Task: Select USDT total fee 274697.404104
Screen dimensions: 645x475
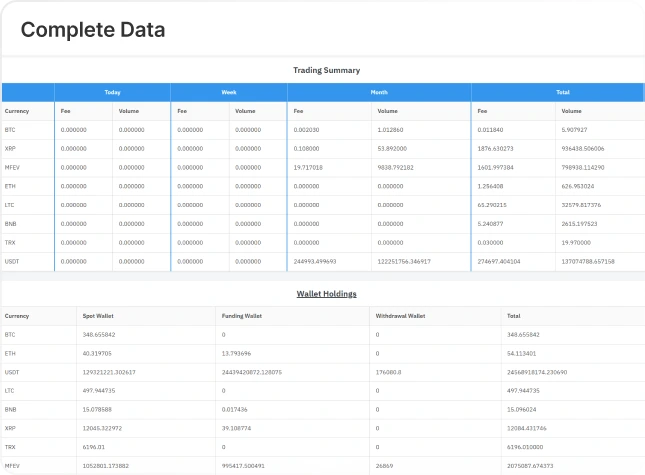Action: [499, 262]
